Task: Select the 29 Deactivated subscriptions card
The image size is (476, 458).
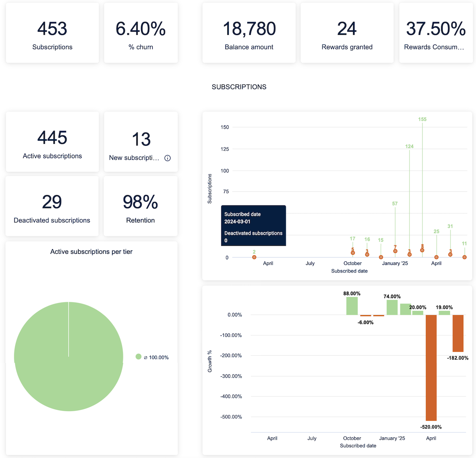Action: pyautogui.click(x=52, y=206)
